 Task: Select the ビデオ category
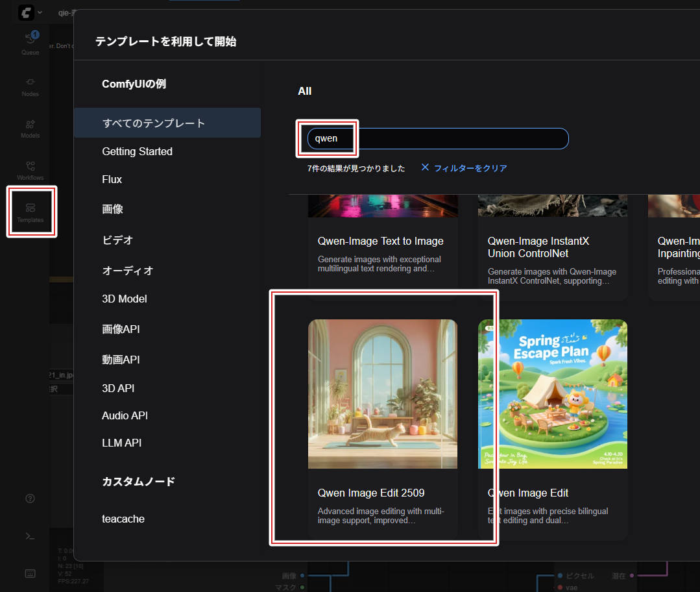[x=117, y=240]
